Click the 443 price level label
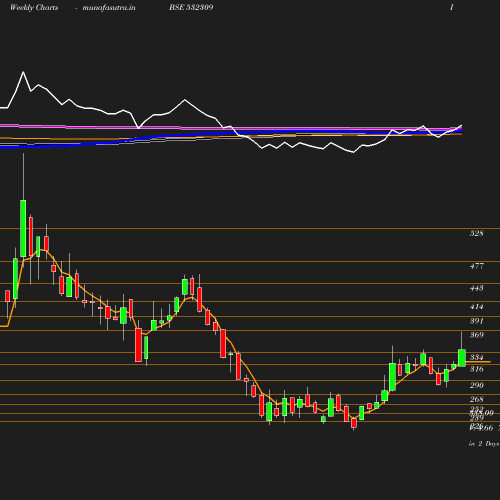This screenshot has height=500, width=500. 476,288
